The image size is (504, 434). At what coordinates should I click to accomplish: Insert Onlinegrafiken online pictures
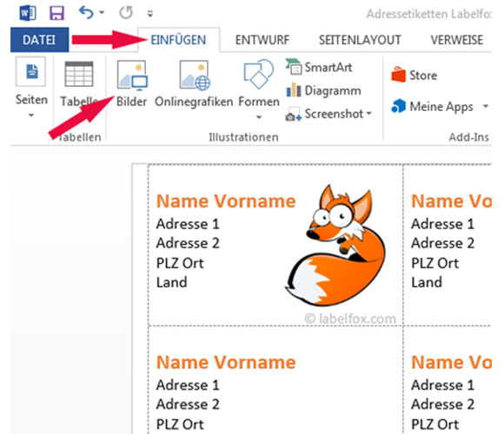pyautogui.click(x=194, y=76)
